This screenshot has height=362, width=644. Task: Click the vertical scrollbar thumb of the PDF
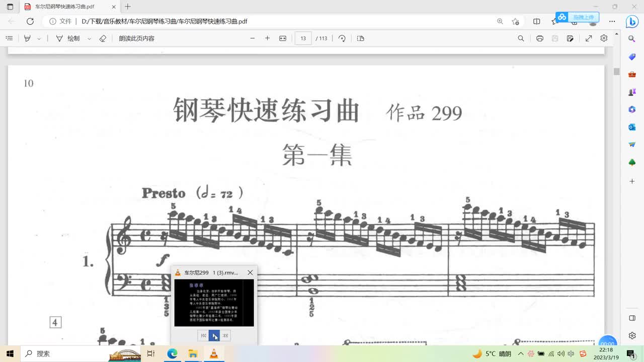coord(616,71)
